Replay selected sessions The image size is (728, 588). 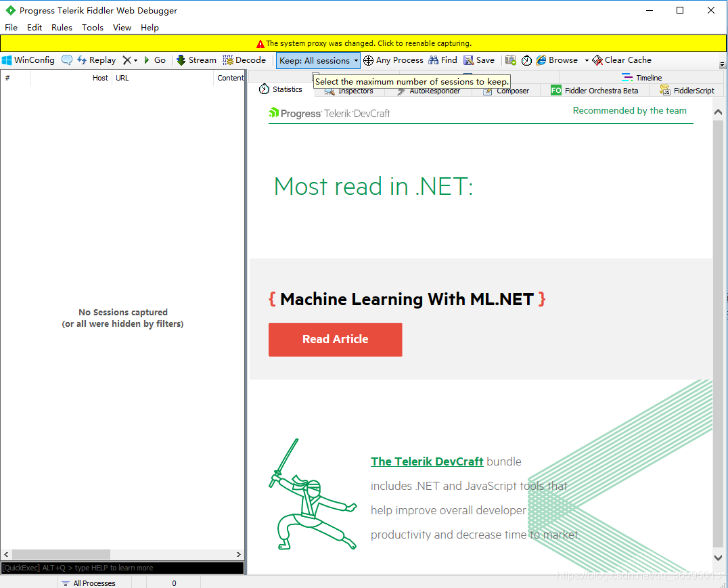(97, 60)
